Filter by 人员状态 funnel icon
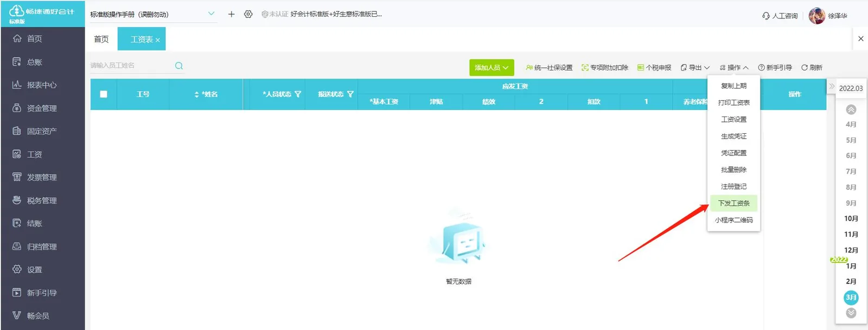The width and height of the screenshot is (868, 330). pos(298,94)
